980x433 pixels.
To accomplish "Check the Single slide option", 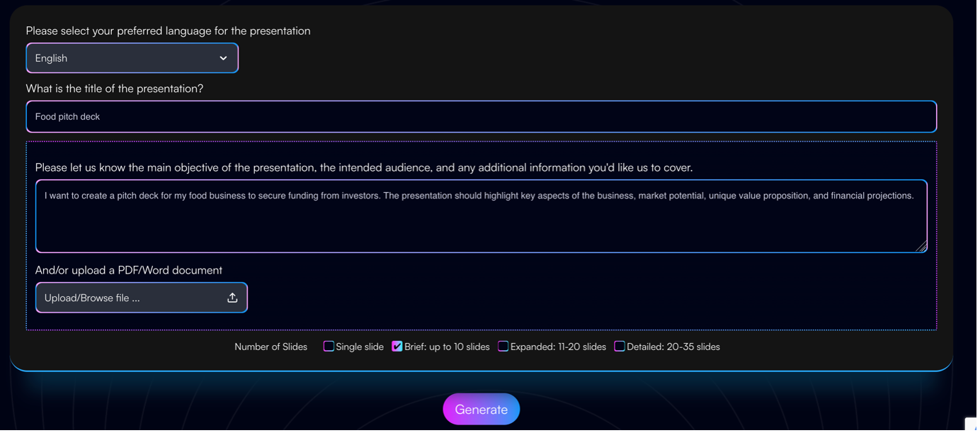I will (x=329, y=347).
